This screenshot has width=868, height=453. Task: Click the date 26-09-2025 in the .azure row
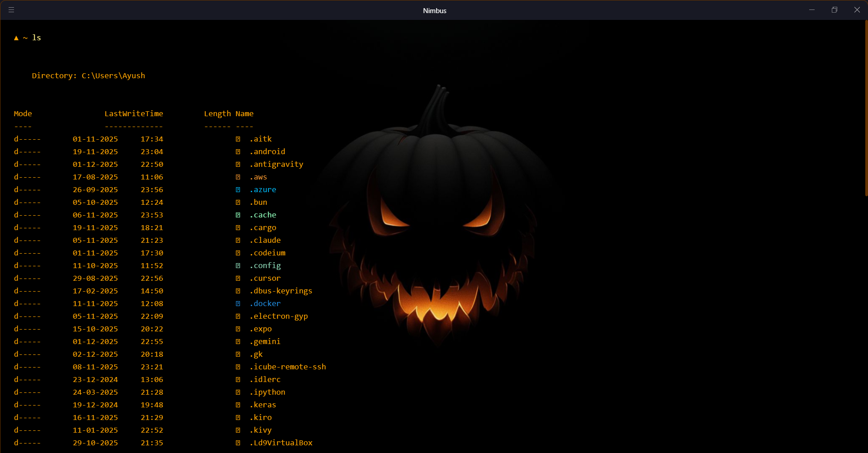[95, 190]
